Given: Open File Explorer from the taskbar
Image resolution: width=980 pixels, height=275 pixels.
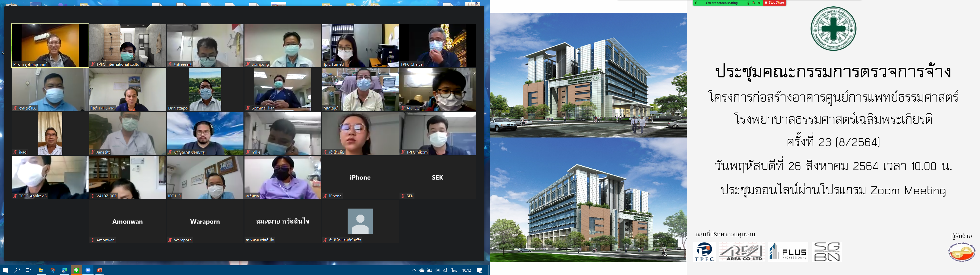Looking at the screenshot, I should point(41,270).
